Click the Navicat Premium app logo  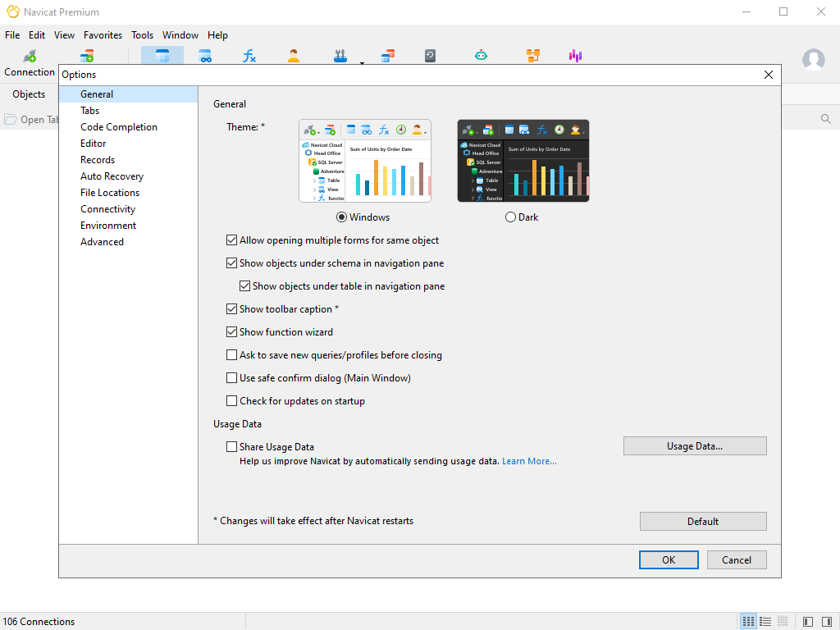click(x=13, y=11)
